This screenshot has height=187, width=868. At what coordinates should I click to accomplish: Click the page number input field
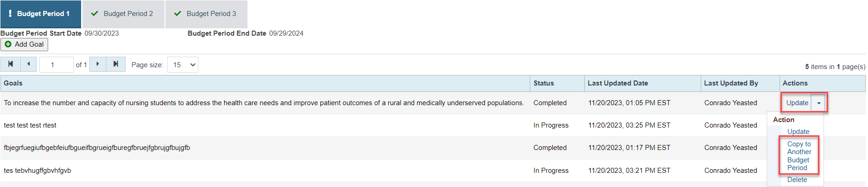56,65
